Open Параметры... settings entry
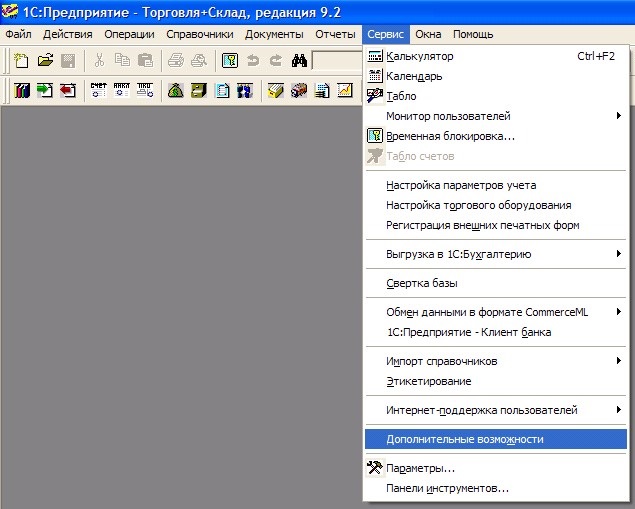Screen dimensions: 635x509 point(496,469)
